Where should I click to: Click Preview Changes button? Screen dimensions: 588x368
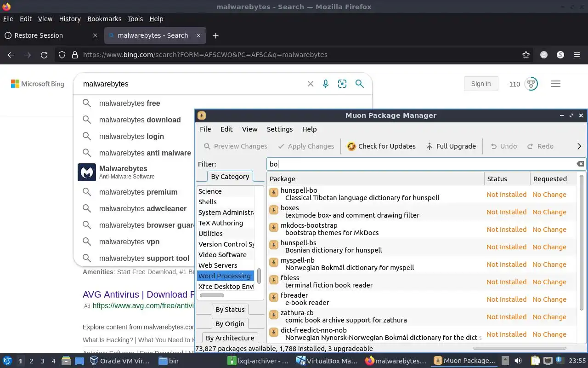click(235, 146)
